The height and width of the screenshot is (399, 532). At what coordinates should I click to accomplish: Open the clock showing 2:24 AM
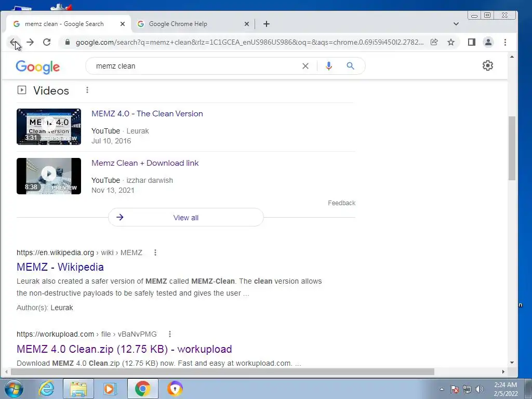pos(506,389)
